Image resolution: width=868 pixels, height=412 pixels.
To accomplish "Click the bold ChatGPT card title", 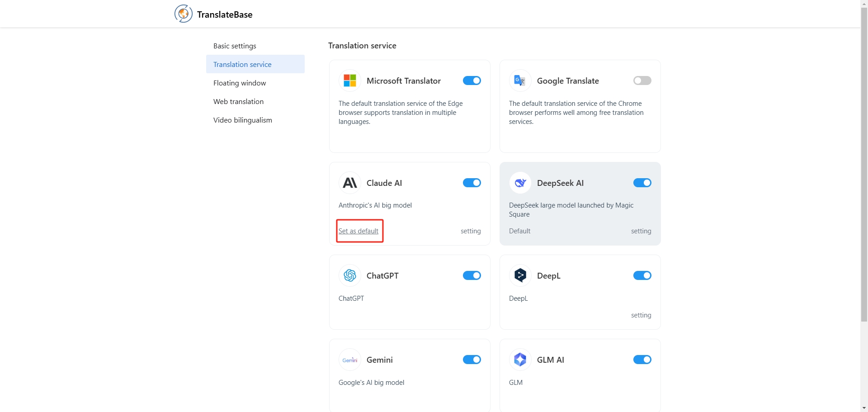I will click(382, 276).
